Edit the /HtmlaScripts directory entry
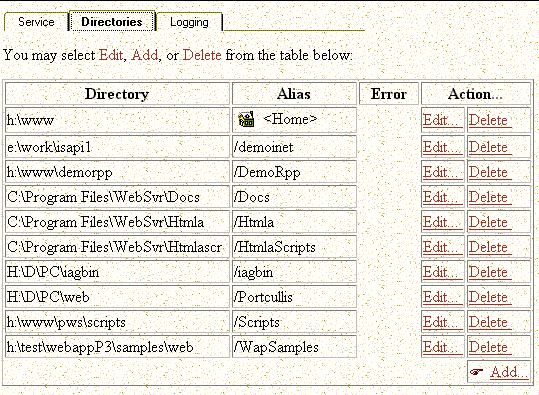This screenshot has width=539, height=395. tap(442, 247)
